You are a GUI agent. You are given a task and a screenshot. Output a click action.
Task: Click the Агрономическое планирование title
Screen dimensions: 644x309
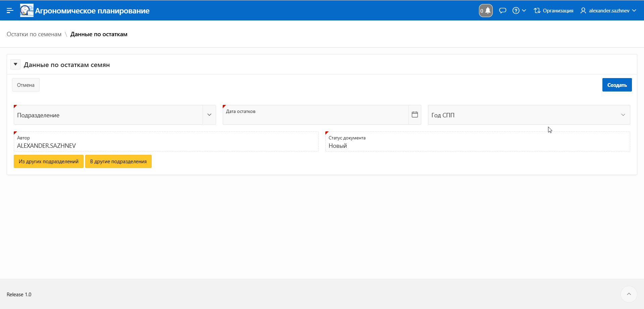[x=92, y=11]
